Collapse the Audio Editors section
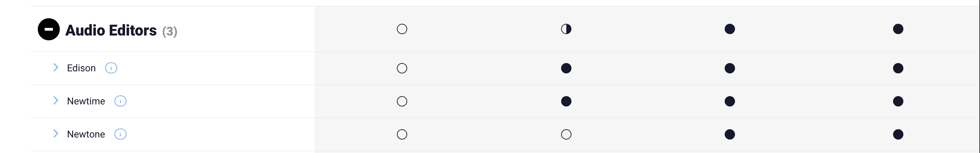 pos(49,29)
